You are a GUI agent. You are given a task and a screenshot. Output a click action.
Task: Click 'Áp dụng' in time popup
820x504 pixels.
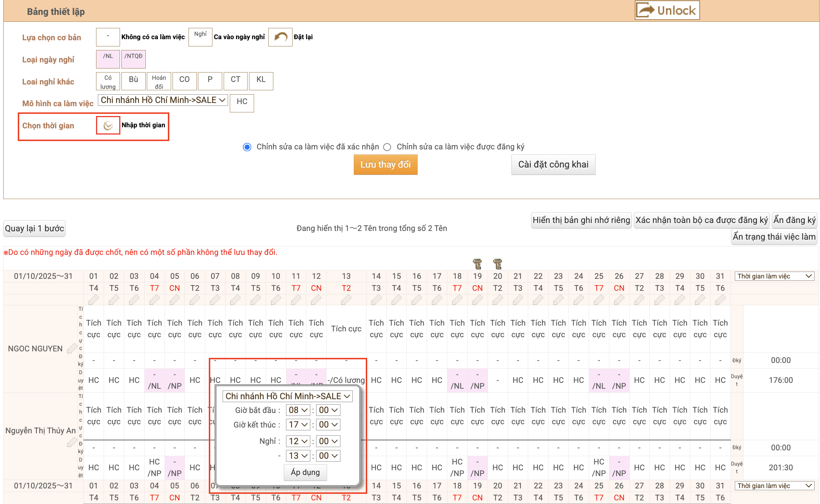(x=305, y=472)
